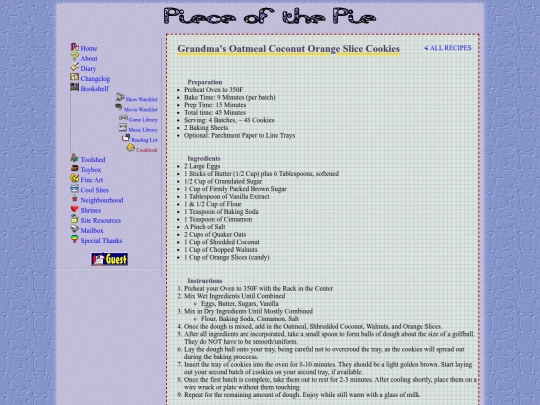The image size is (540, 405).
Task: Select the Cookbook link
Action: pos(147,150)
